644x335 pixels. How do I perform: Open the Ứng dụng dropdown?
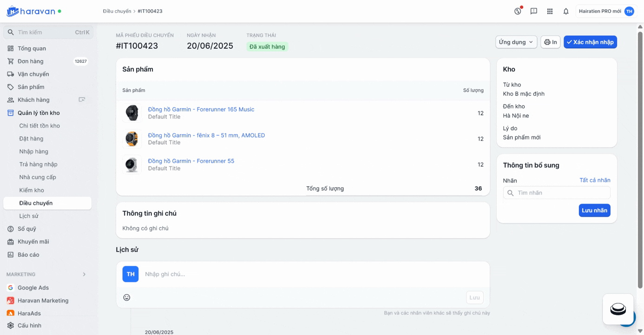[x=516, y=42]
